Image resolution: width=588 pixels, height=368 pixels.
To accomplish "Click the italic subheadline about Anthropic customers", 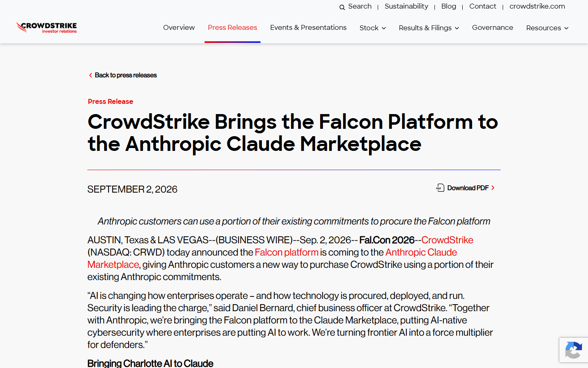I will coord(294,221).
